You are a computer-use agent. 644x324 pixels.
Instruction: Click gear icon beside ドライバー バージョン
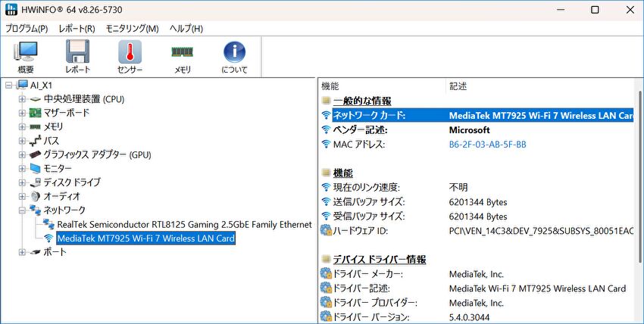click(326, 317)
